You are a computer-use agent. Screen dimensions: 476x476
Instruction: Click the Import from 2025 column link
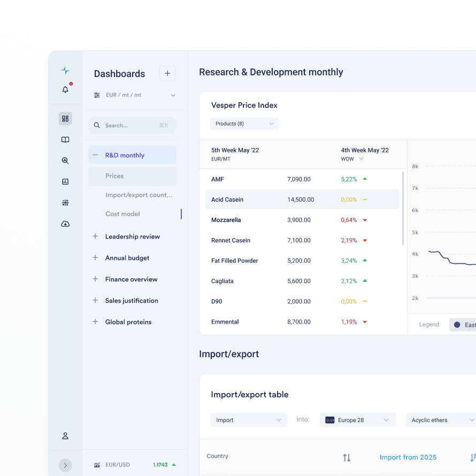(408, 457)
